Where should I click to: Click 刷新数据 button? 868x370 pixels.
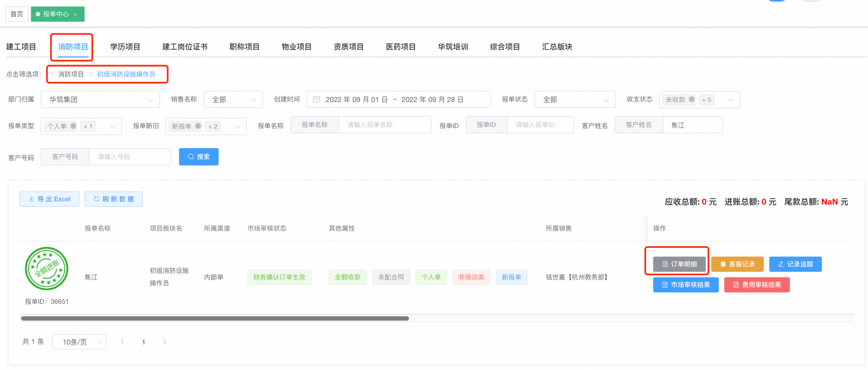click(114, 199)
